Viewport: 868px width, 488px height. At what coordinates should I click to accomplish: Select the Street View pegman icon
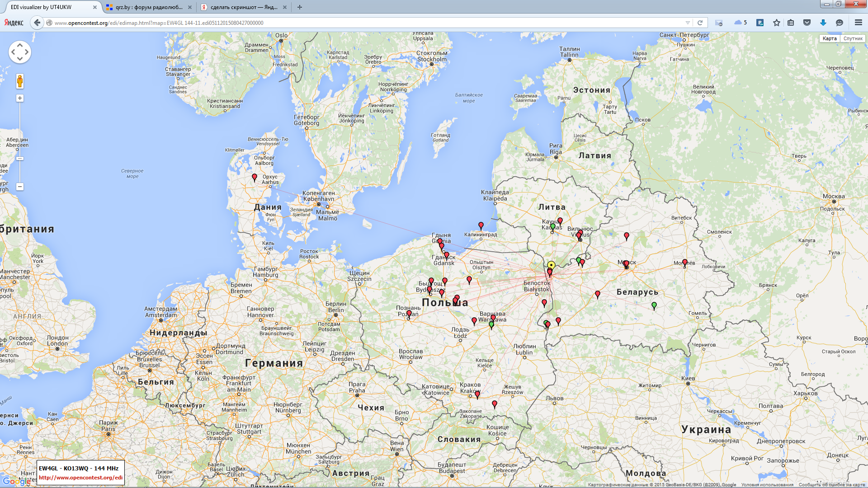click(x=20, y=81)
